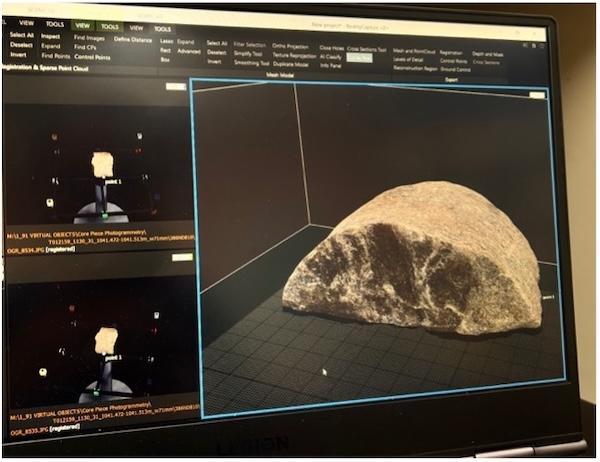The height and width of the screenshot is (462, 600).
Task: Click the Registration & Sparse Point Cloud group label
Action: tap(45, 68)
